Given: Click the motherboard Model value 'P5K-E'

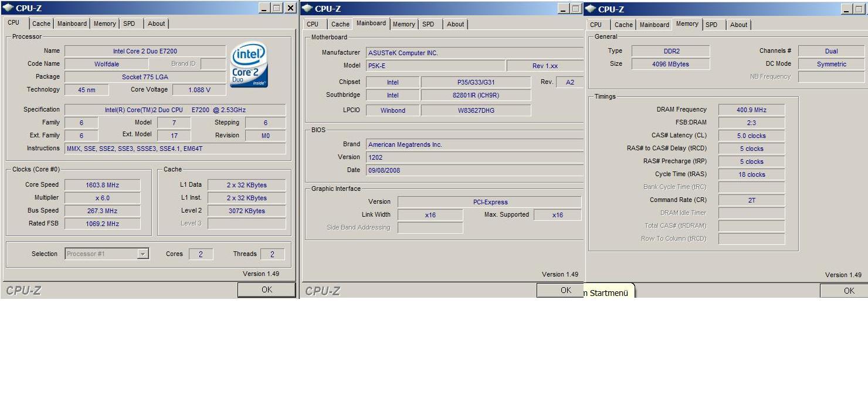Looking at the screenshot, I should click(x=435, y=66).
